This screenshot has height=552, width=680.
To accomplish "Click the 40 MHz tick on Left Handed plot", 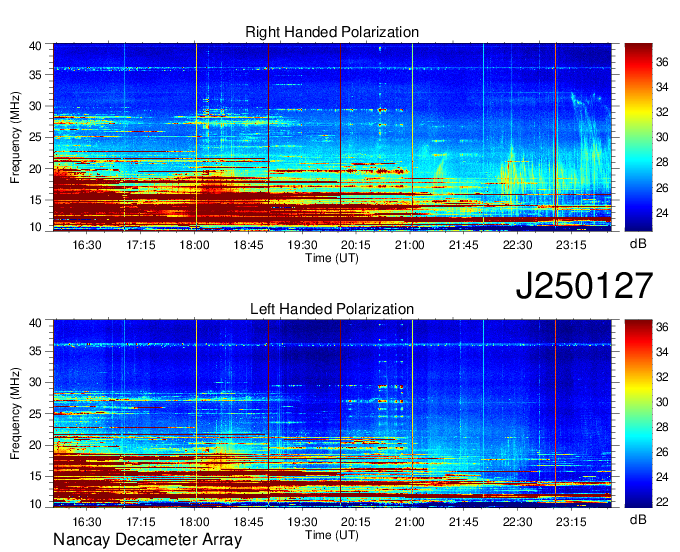I will 36,322.
